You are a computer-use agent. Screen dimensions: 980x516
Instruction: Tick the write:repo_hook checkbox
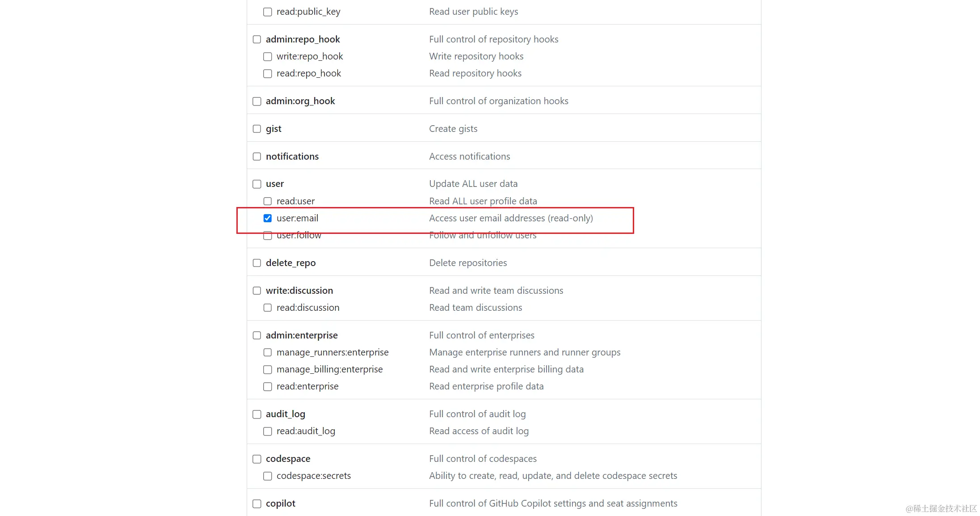[x=267, y=57]
